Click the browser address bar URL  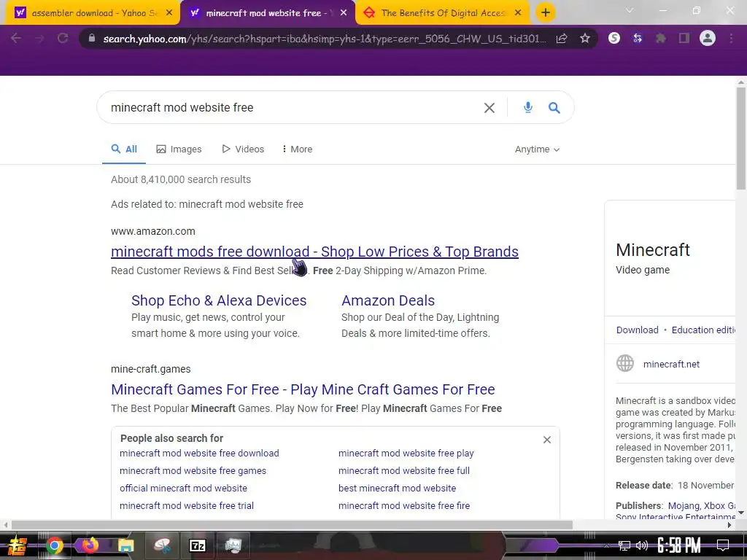pos(325,39)
